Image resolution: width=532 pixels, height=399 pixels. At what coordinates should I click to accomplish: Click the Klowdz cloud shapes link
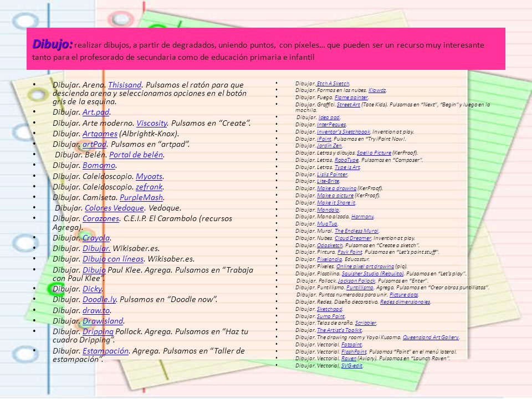pos(377,90)
